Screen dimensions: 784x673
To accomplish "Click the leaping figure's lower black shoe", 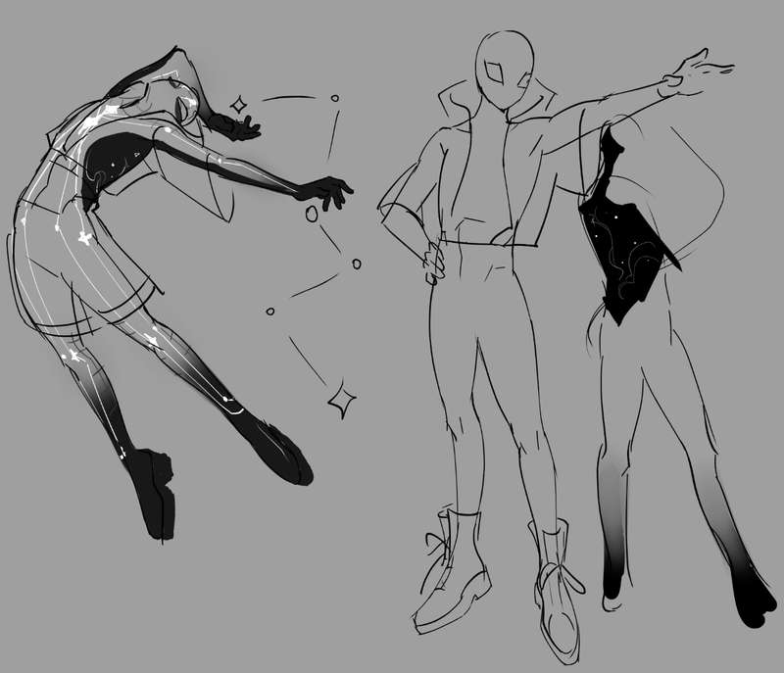I will (155, 490).
